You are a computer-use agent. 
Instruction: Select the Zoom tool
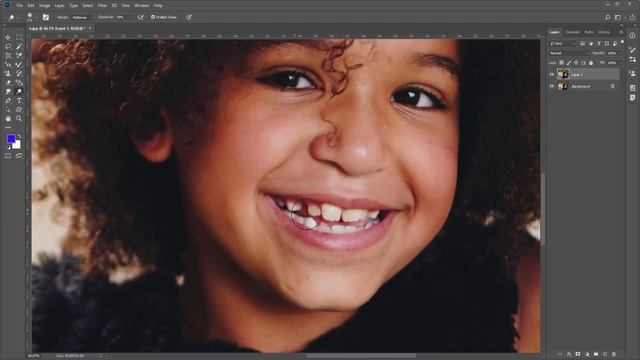point(19,118)
